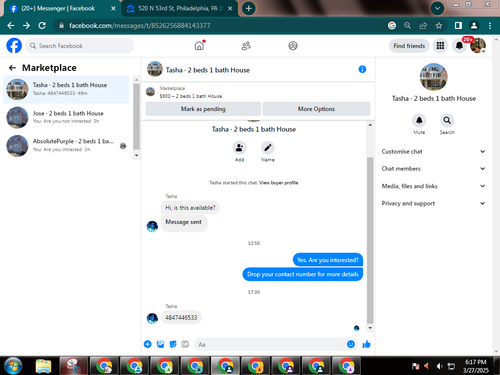Open the emoji picker
500x375 pixels.
[351, 344]
